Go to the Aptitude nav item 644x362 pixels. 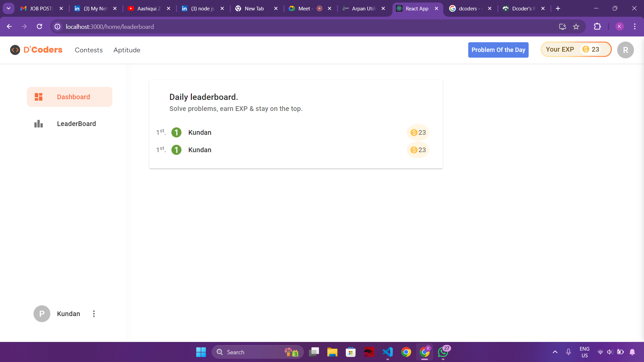click(x=127, y=50)
